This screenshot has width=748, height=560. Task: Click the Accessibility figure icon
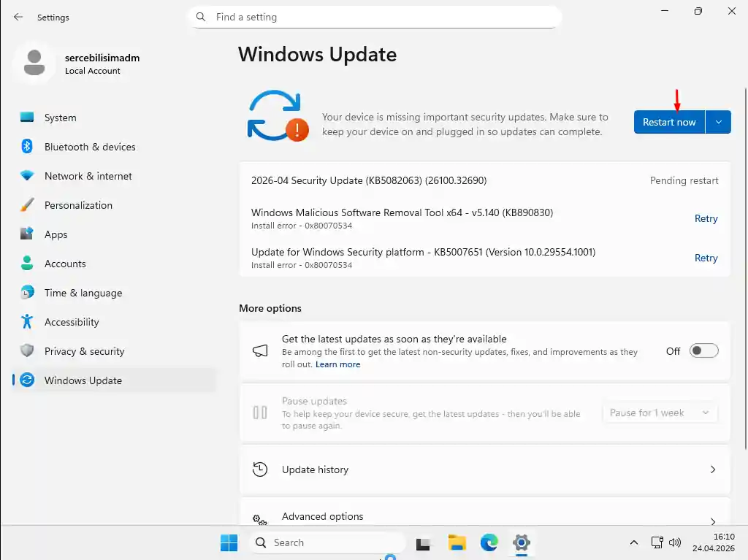coord(27,321)
